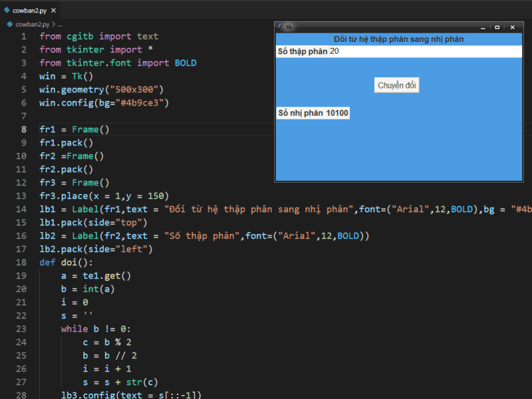The width and height of the screenshot is (532, 399).
Task: Select the cowban2.py editor tab
Action: [x=29, y=10]
